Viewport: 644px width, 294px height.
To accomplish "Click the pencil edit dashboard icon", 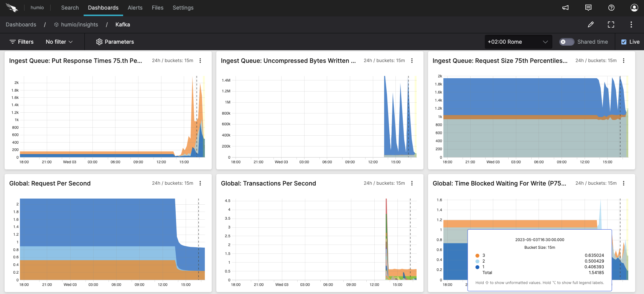I will 591,25.
